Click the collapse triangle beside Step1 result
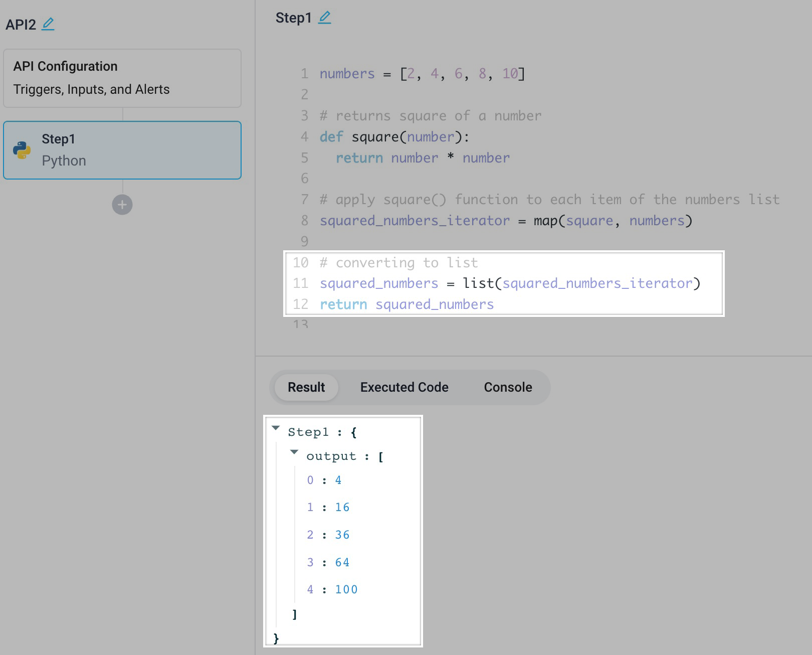The height and width of the screenshot is (655, 812). 276,427
